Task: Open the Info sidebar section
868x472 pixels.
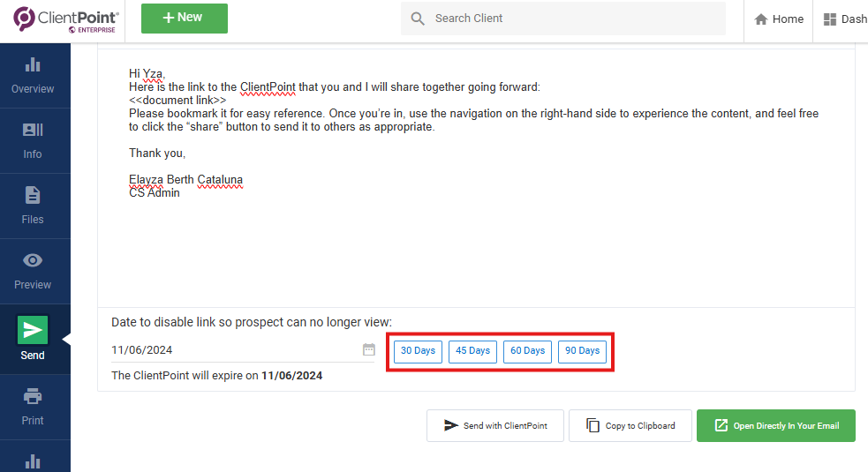Action: coord(33,141)
